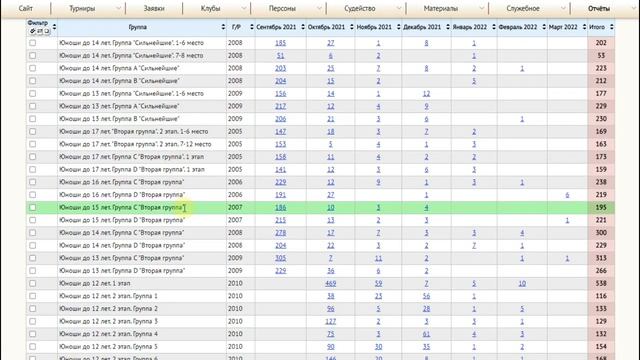Click total value 313 in Итого column

(x=601, y=258)
